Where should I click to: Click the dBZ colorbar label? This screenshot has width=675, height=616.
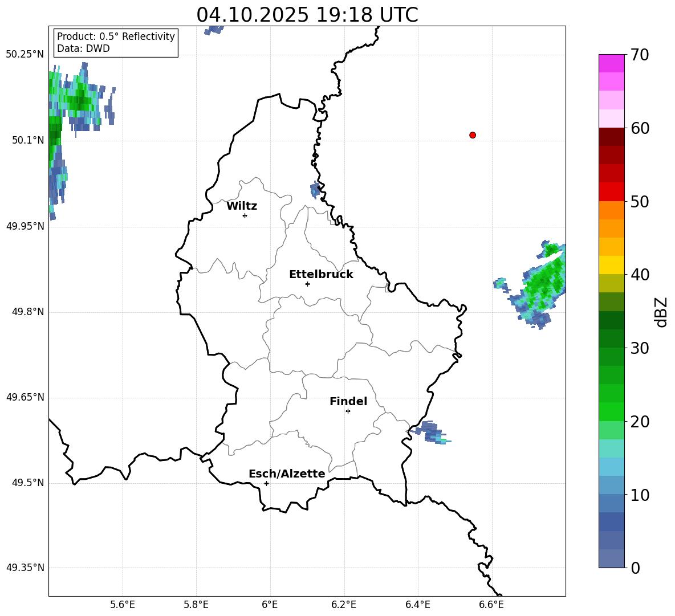662,312
